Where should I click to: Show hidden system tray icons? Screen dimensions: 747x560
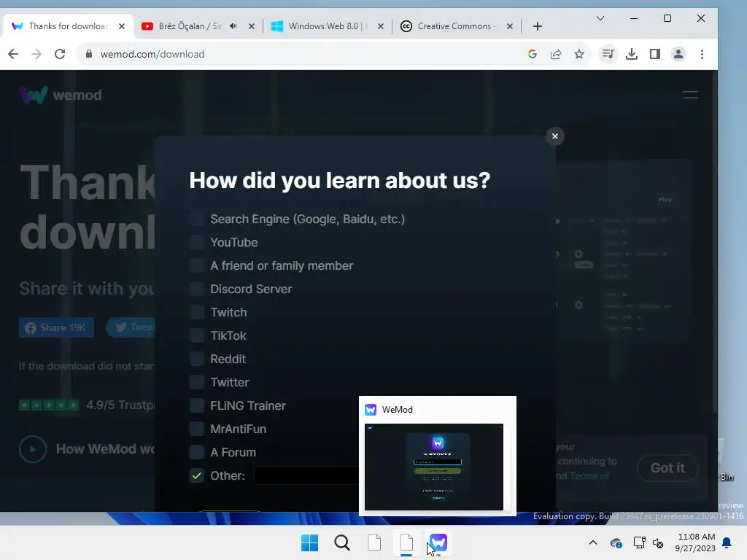click(x=592, y=542)
